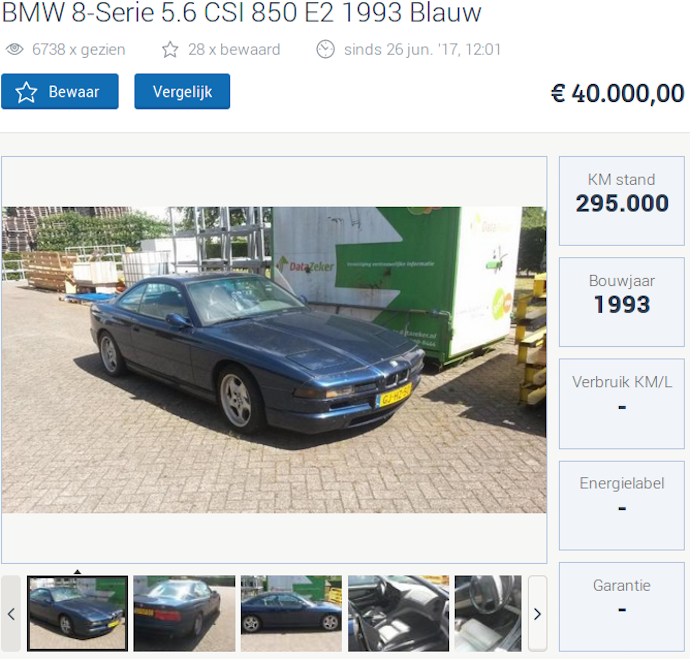Select the side-view car thumbnail
Viewport: 690px width, 659px height.
(x=291, y=613)
